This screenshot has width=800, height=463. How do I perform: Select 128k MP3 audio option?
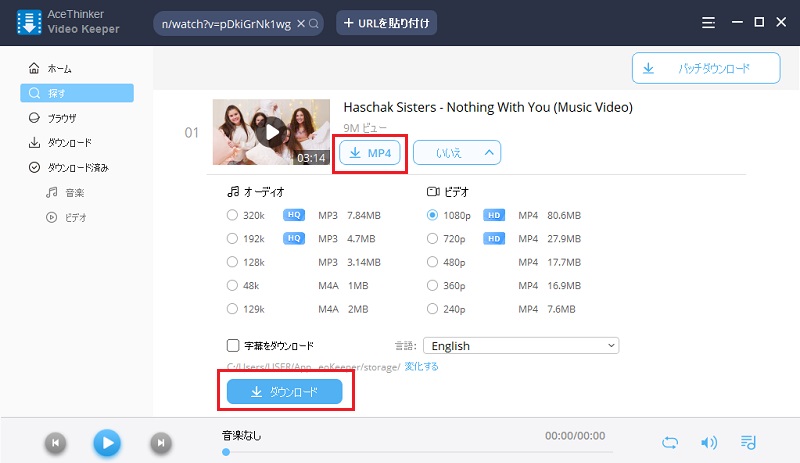click(232, 262)
